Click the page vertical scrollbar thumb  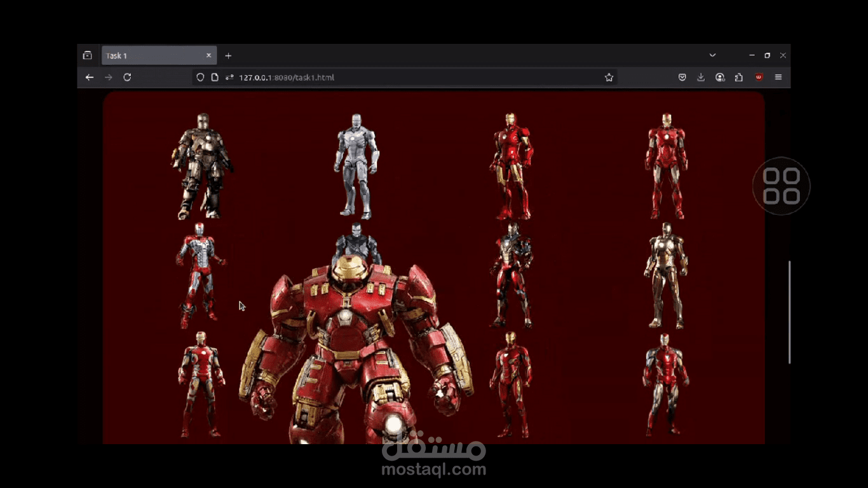[x=789, y=311]
